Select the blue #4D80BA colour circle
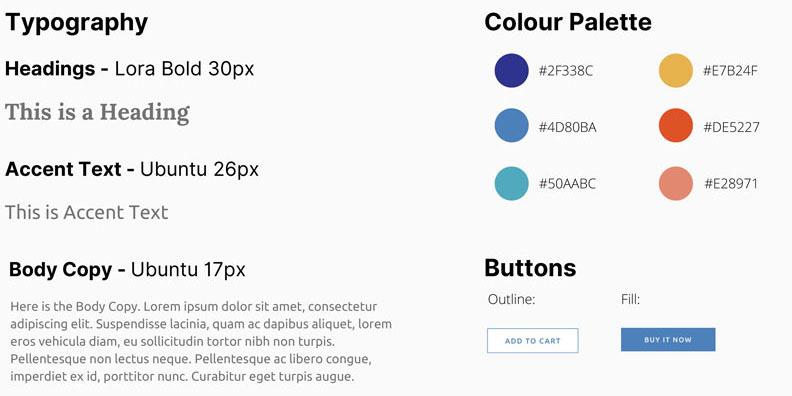 pyautogui.click(x=511, y=125)
